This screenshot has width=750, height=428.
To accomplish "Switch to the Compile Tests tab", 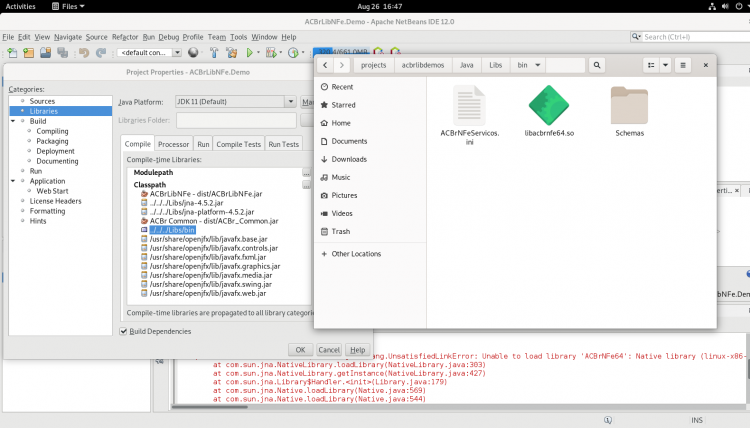I will click(x=238, y=144).
